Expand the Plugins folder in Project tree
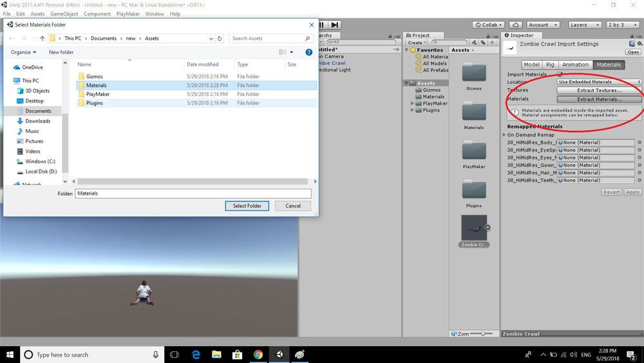The image size is (644, 363). click(x=412, y=110)
